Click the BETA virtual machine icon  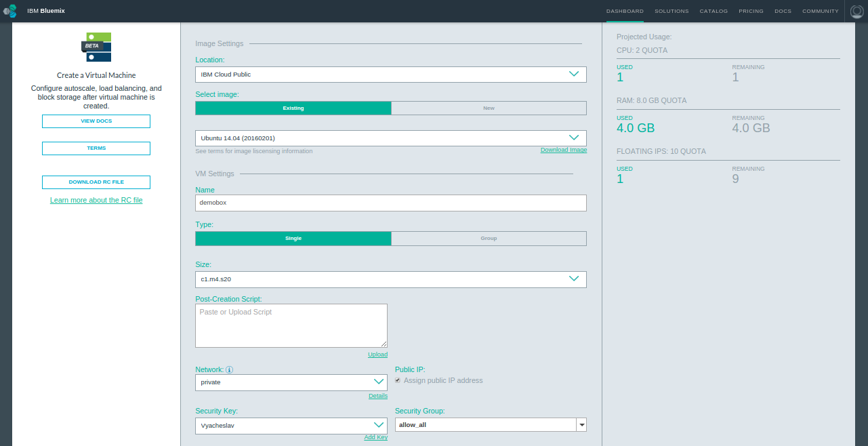(x=97, y=47)
